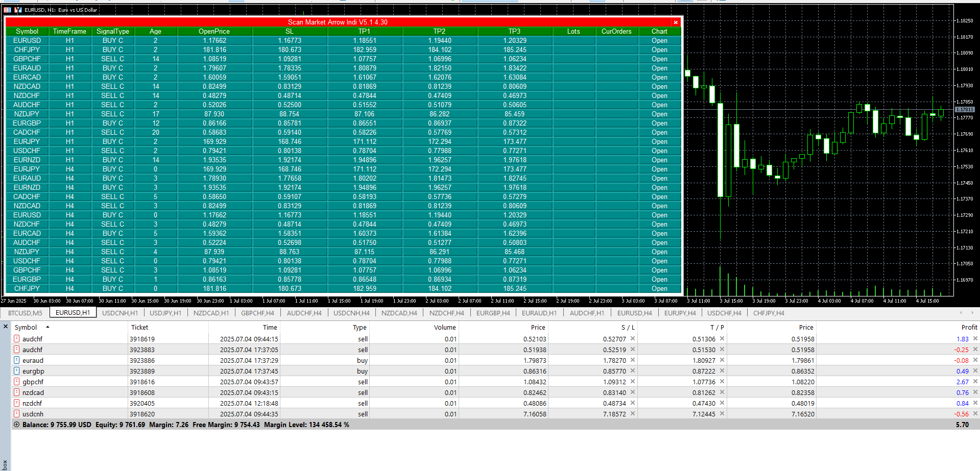980x471 pixels.
Task: Close the nzdchf sell order
Action: coord(975,403)
